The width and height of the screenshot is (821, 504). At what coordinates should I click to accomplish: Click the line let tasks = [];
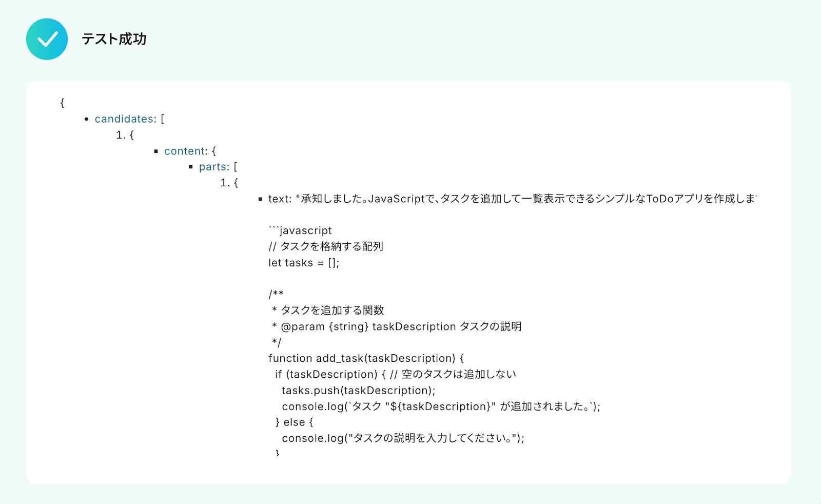pyautogui.click(x=304, y=263)
